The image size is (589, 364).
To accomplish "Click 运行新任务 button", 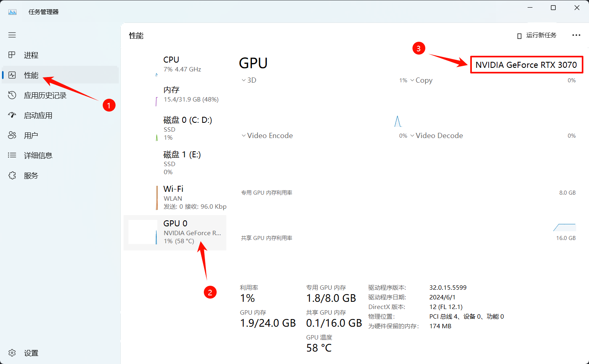I will pos(537,35).
